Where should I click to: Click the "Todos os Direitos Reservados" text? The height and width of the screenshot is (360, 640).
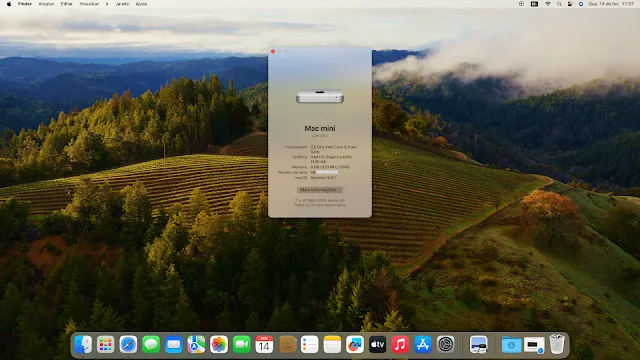pyautogui.click(x=320, y=205)
